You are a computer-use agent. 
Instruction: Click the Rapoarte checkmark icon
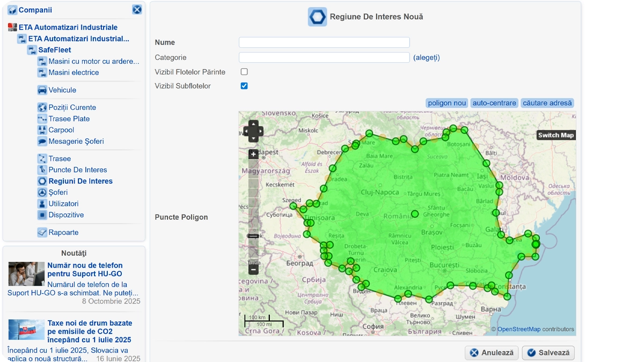pos(42,233)
